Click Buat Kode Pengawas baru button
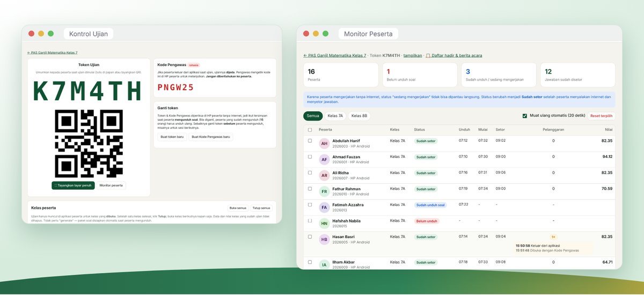This screenshot has height=295, width=644. (x=210, y=136)
